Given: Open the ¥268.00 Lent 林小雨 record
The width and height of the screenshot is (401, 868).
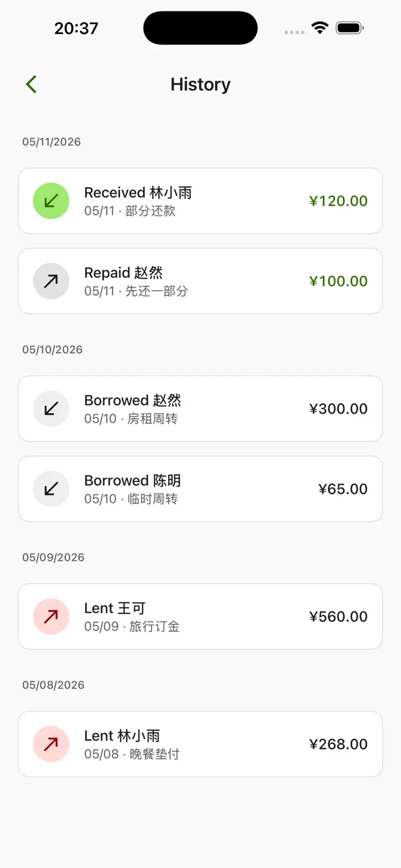Looking at the screenshot, I should [x=200, y=744].
